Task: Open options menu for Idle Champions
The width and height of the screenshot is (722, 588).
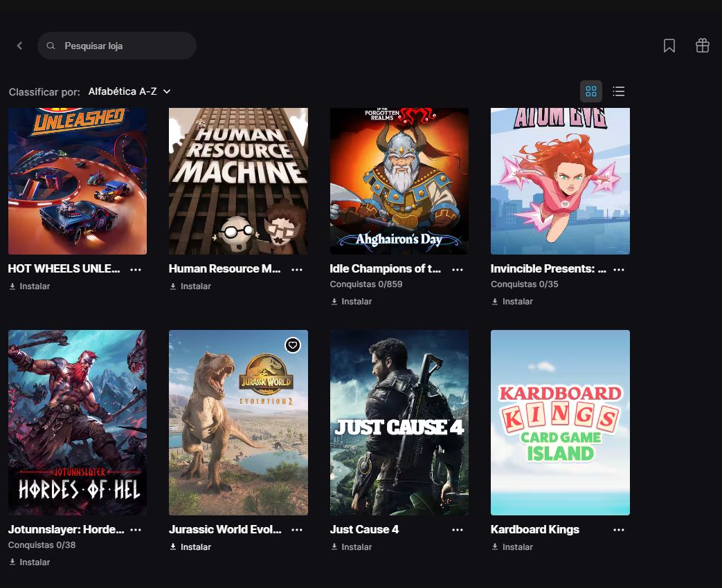Action: (458, 269)
